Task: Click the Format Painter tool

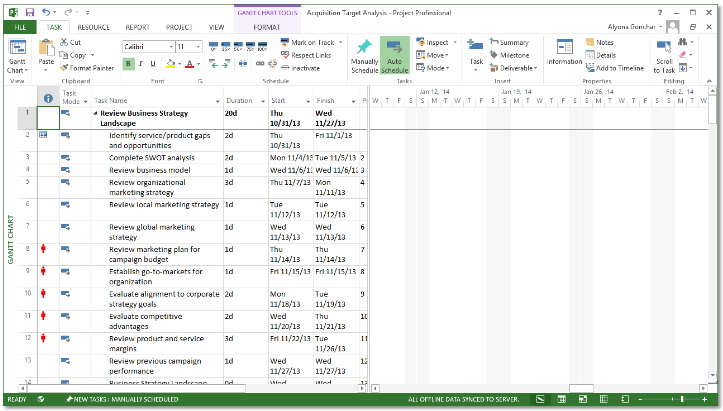Action: [x=88, y=68]
